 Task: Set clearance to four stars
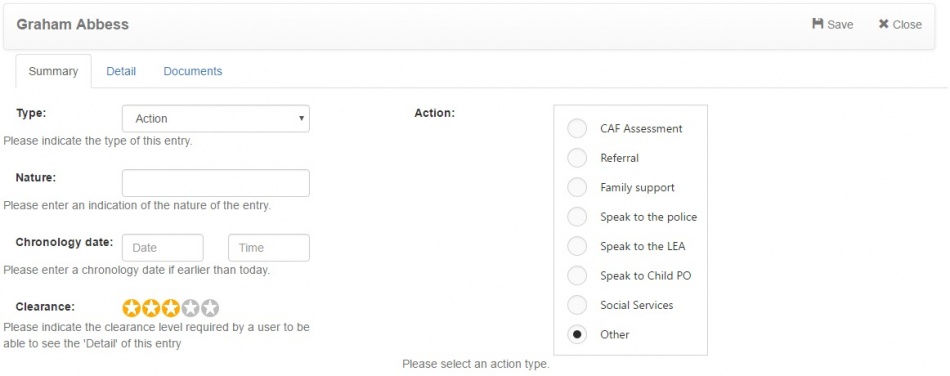click(190, 308)
